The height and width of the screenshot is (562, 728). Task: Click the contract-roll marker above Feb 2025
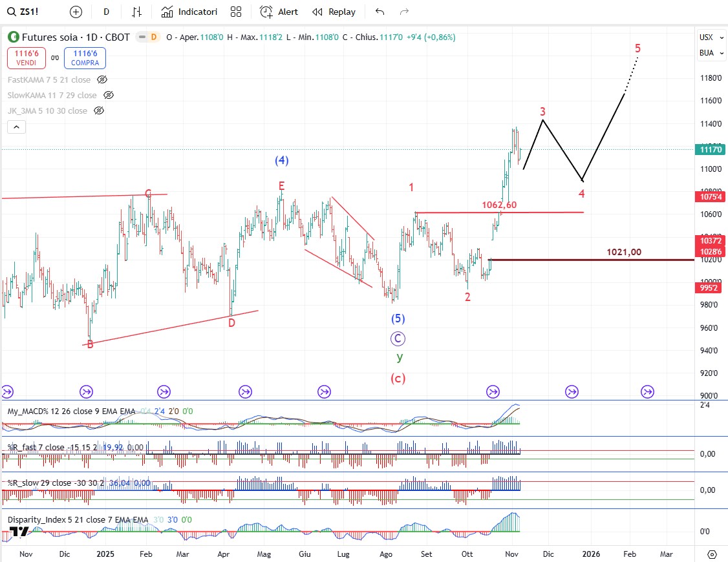point(164,392)
